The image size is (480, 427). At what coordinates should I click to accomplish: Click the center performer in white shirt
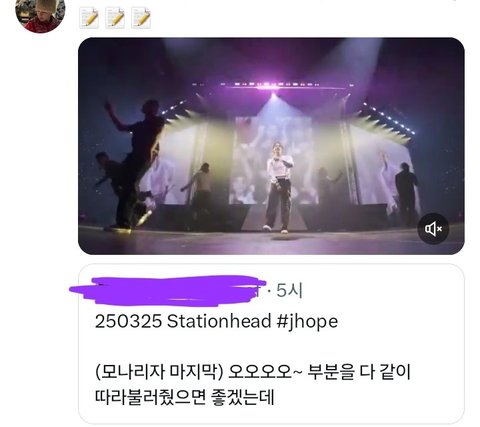(279, 187)
